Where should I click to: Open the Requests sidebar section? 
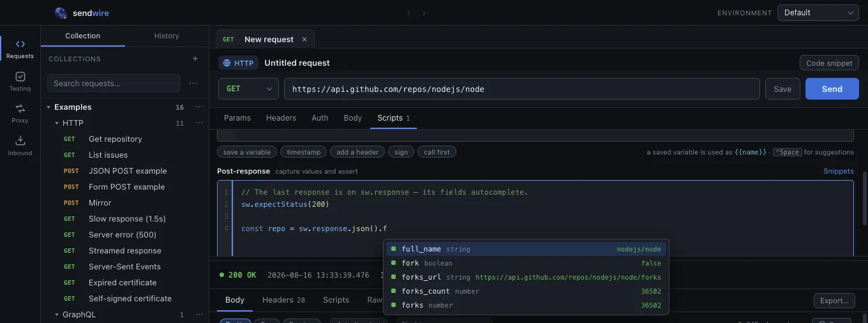(x=20, y=49)
